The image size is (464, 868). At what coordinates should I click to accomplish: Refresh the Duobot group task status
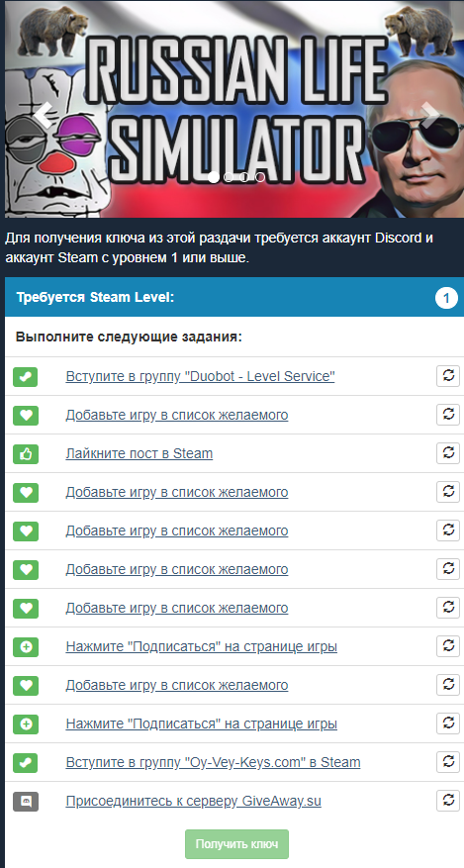448,375
